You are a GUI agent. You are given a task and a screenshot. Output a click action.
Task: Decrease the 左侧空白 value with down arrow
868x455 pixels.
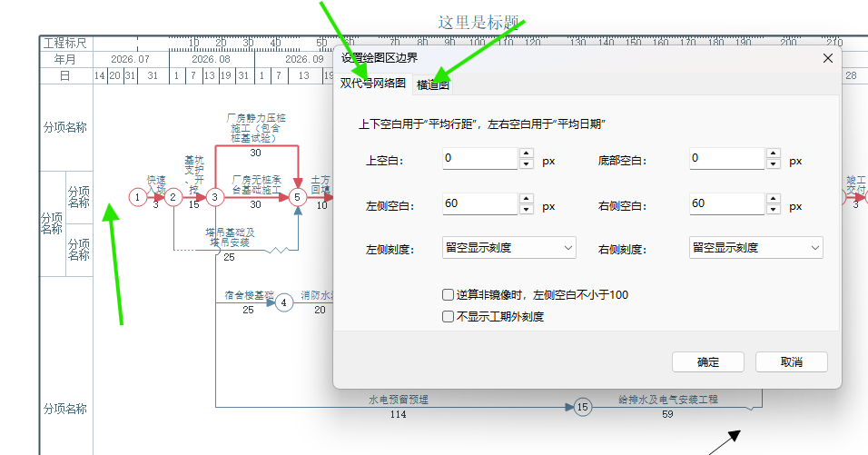coord(527,209)
